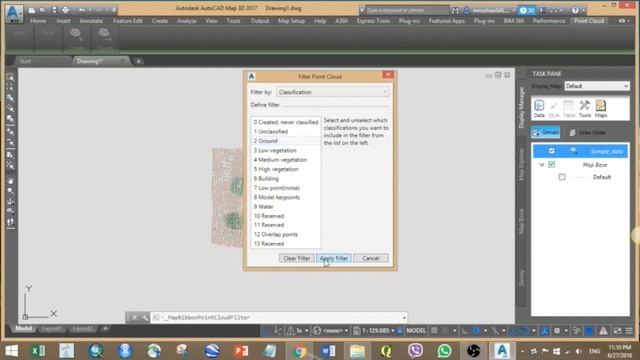Switch to the Layout1 tab
The width and height of the screenshot is (640, 360).
[52, 329]
